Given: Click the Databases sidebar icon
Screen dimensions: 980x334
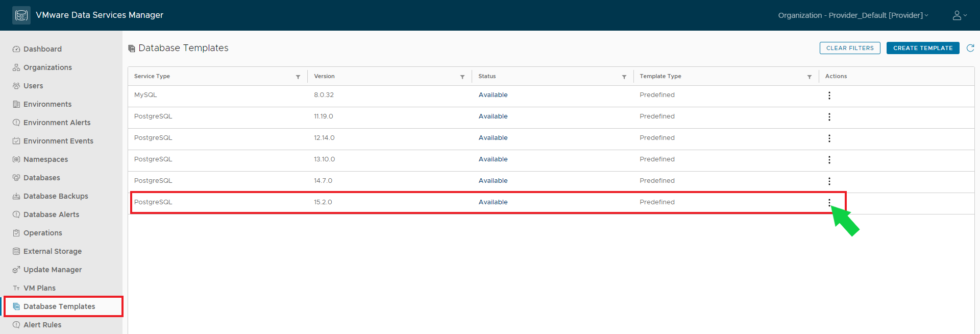Looking at the screenshot, I should pyautogui.click(x=16, y=178).
